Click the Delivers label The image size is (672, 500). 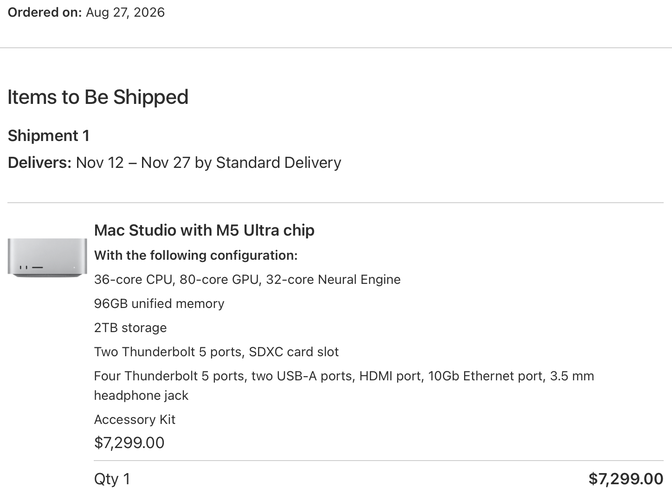coord(39,163)
